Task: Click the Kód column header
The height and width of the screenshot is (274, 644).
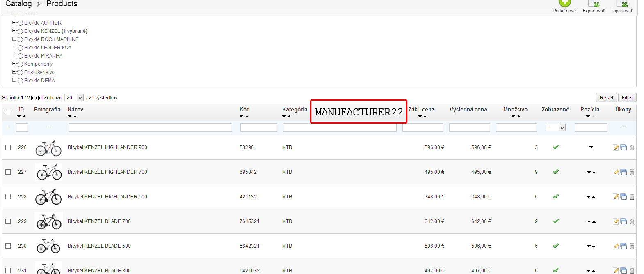Action: pyautogui.click(x=244, y=109)
